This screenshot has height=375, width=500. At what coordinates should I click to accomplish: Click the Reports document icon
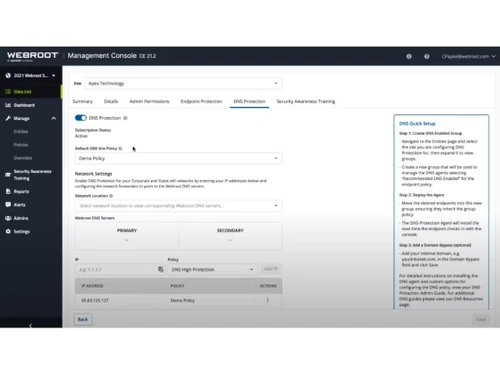coord(8,191)
